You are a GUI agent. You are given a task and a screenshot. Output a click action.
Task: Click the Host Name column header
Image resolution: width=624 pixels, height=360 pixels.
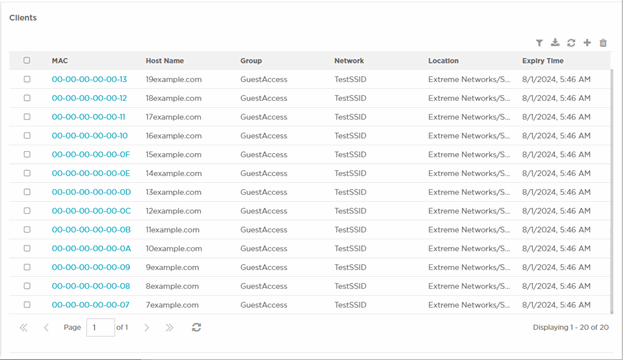click(165, 61)
